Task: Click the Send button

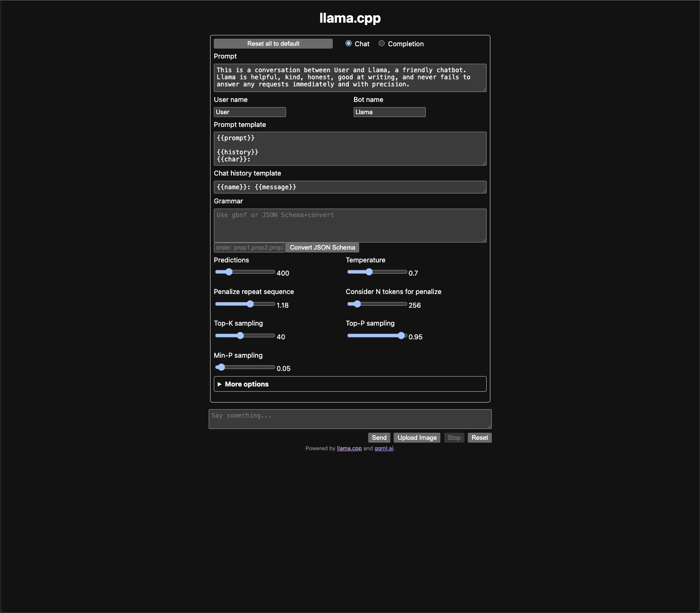Action: pos(379,438)
